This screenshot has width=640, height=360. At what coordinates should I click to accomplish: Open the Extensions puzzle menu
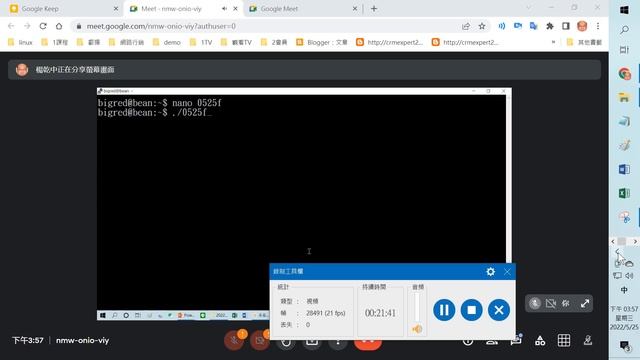coord(550,26)
